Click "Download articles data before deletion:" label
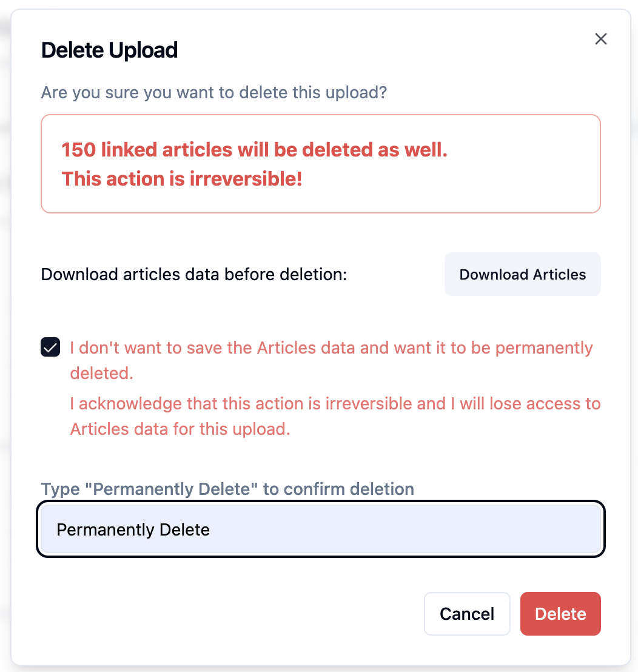Image resolution: width=638 pixels, height=672 pixels. pyautogui.click(x=194, y=275)
